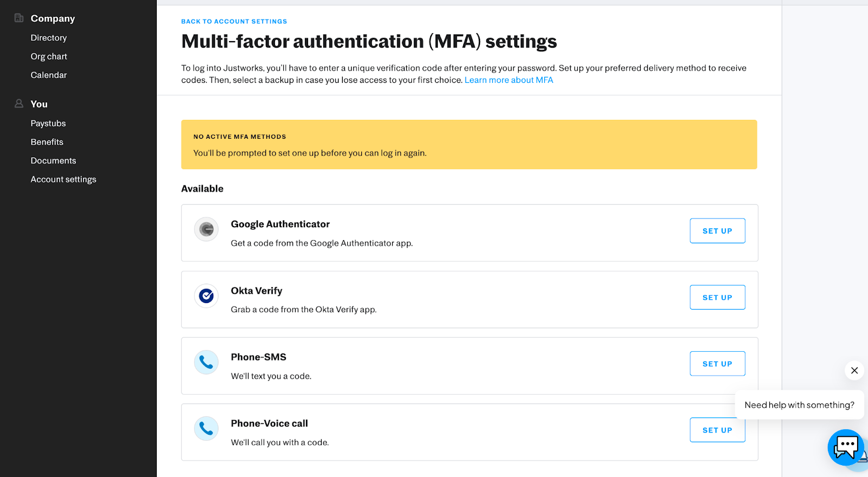Screen dimensions: 868x477
Task: Open Learn more about MFA link
Action: (x=509, y=80)
